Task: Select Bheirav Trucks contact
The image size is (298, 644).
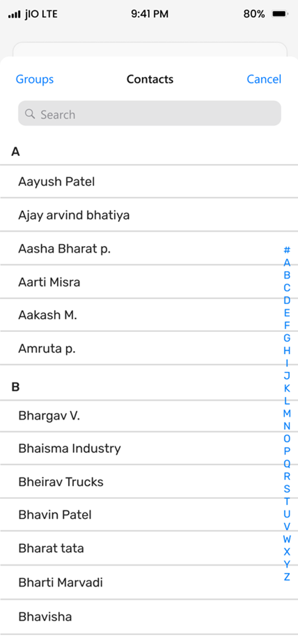Action: pos(61,482)
